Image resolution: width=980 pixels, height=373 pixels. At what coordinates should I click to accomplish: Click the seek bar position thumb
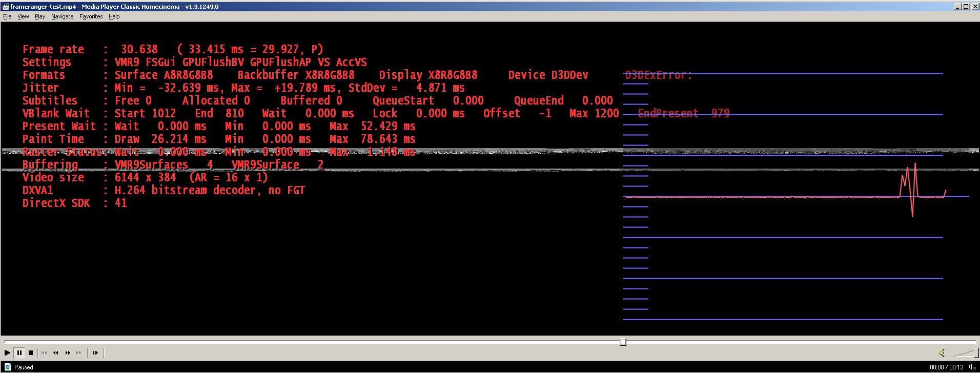(x=623, y=342)
